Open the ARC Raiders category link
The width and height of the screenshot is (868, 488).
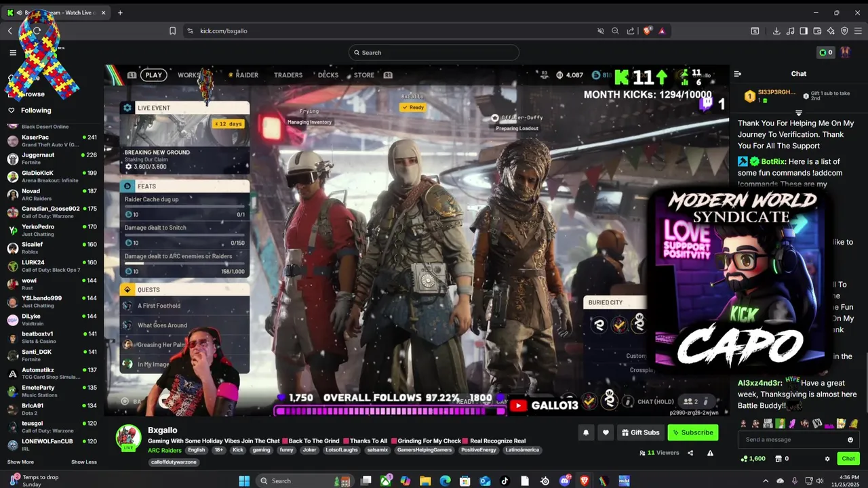pyautogui.click(x=165, y=450)
